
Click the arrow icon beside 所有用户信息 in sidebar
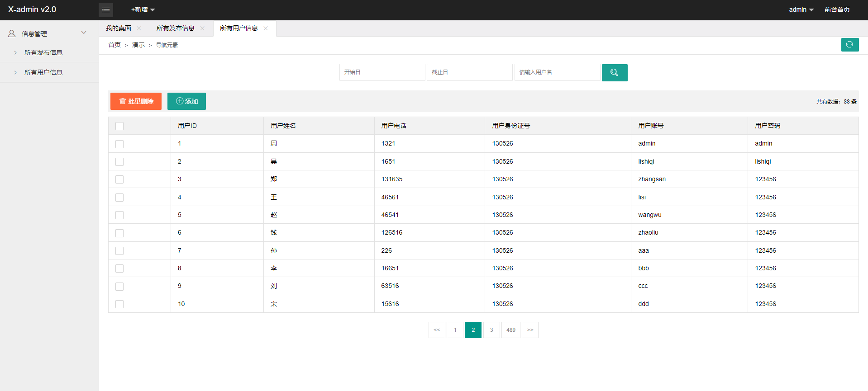15,72
